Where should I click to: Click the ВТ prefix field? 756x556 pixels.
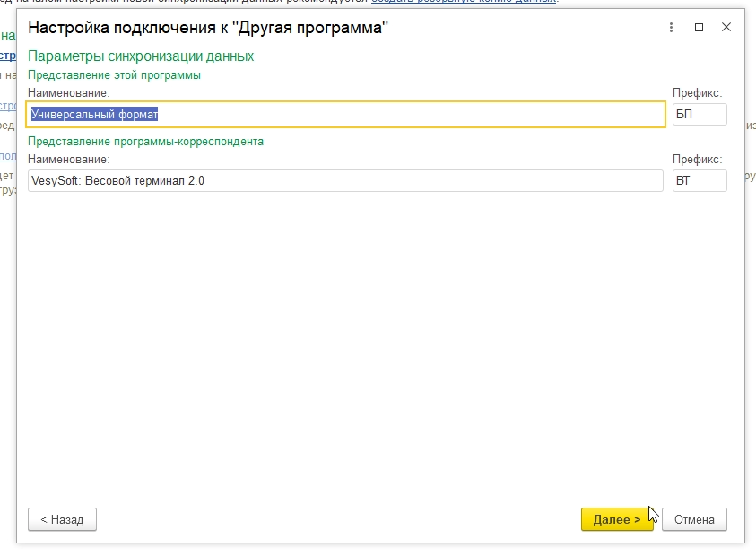tap(700, 180)
